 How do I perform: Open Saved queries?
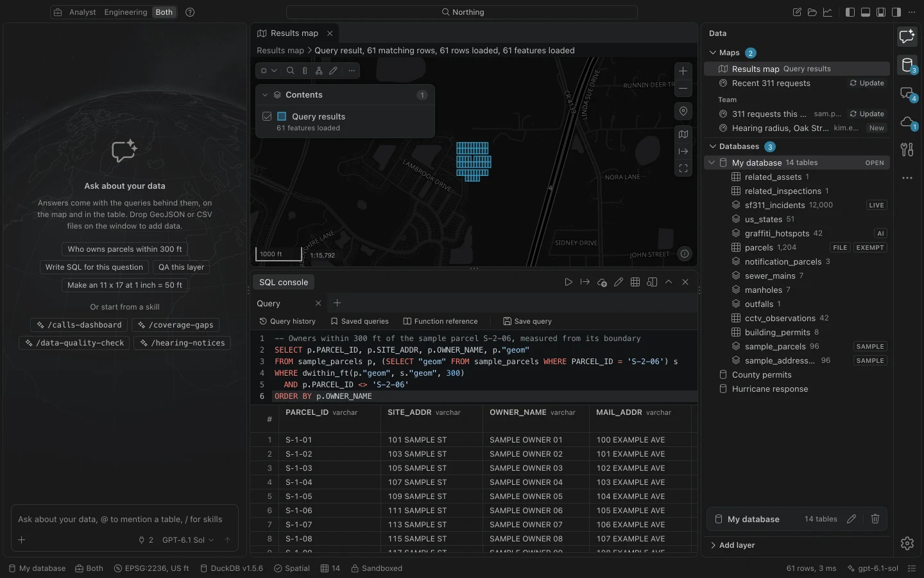coord(359,321)
